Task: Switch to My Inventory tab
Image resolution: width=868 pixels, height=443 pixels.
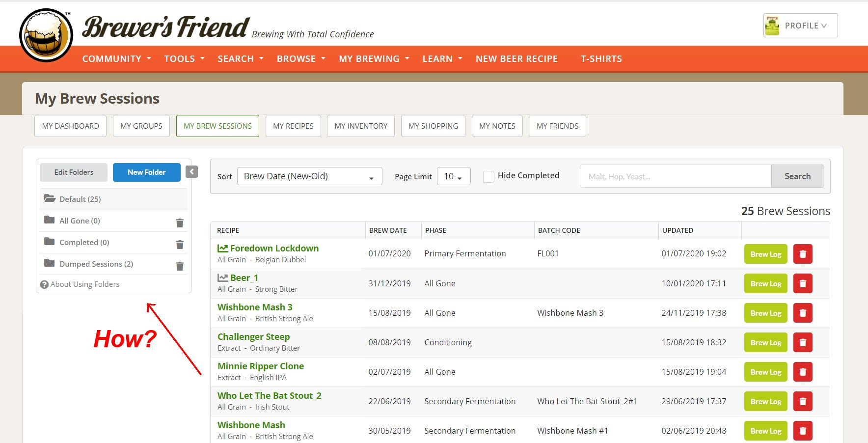Action: click(x=361, y=126)
